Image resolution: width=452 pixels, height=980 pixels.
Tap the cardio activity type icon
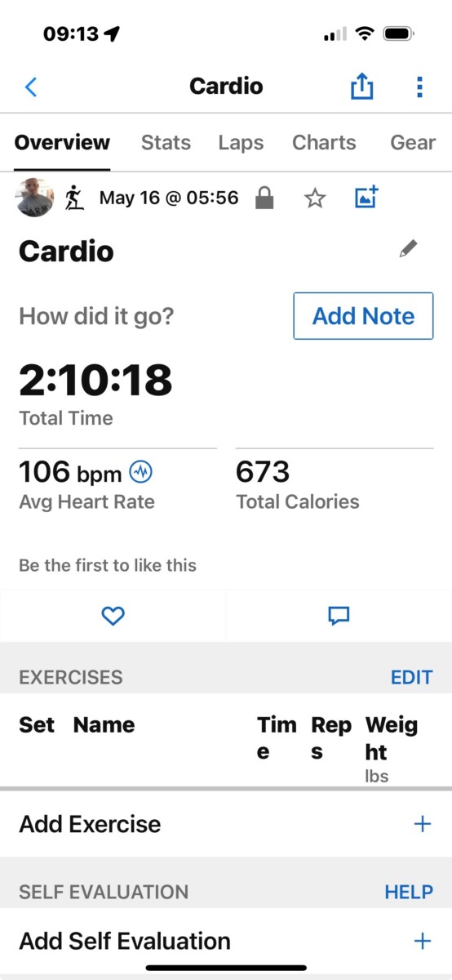pos(74,198)
